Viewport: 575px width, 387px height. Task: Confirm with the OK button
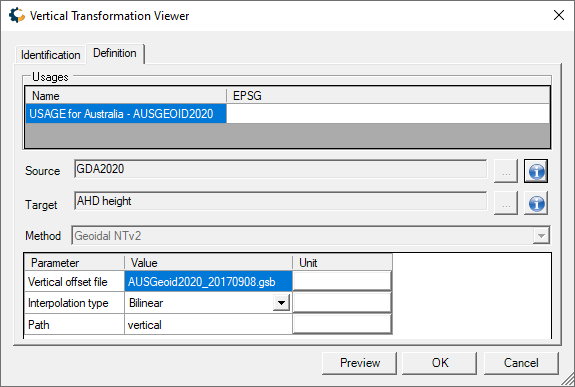[x=440, y=363]
